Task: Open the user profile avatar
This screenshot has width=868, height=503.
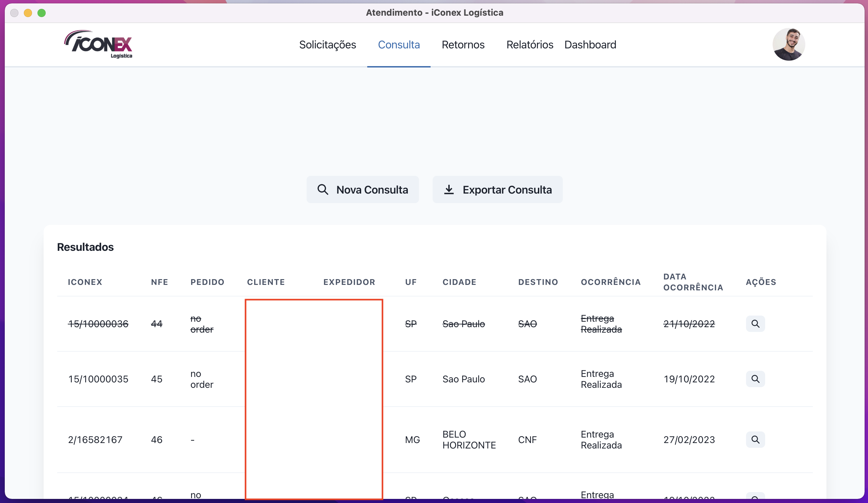Action: click(x=788, y=44)
